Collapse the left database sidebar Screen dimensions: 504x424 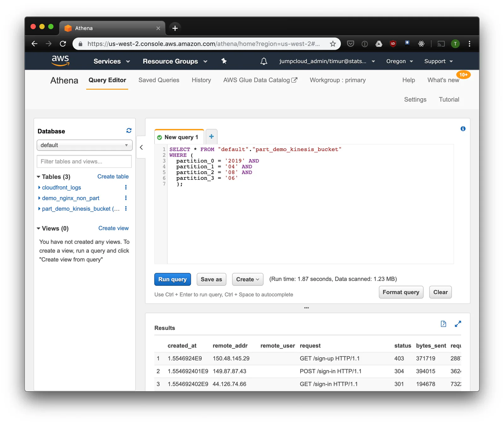click(141, 147)
